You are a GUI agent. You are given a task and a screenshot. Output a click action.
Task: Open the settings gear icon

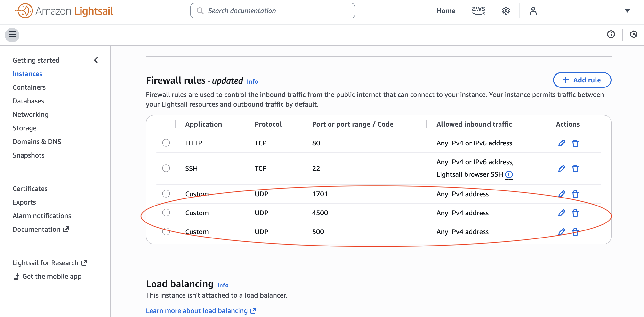tap(506, 11)
